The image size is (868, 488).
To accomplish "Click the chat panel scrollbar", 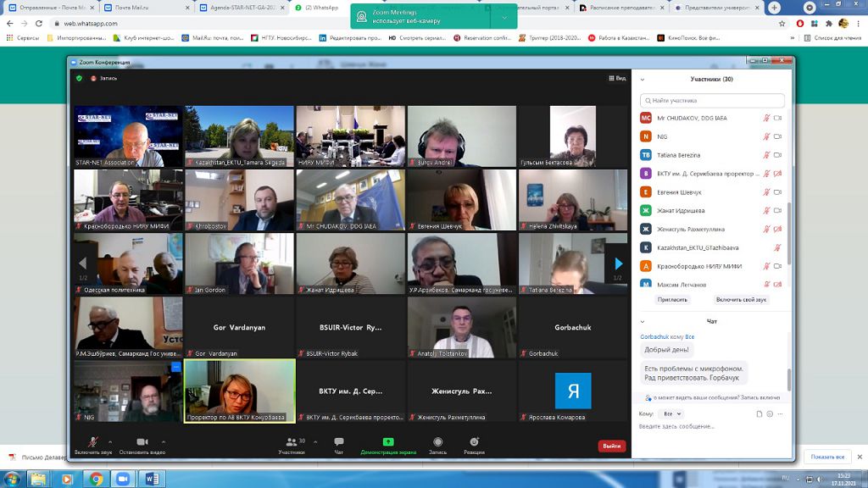I will tap(789, 380).
